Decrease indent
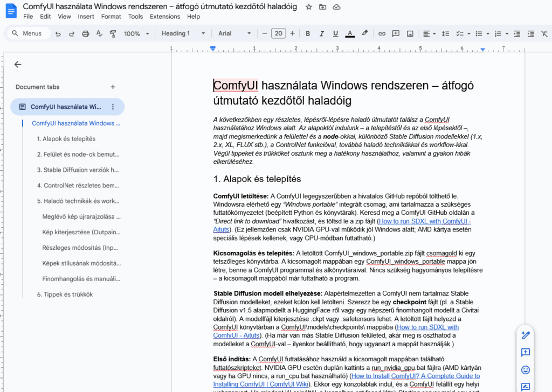The height and width of the screenshot is (392, 552). tap(517, 34)
